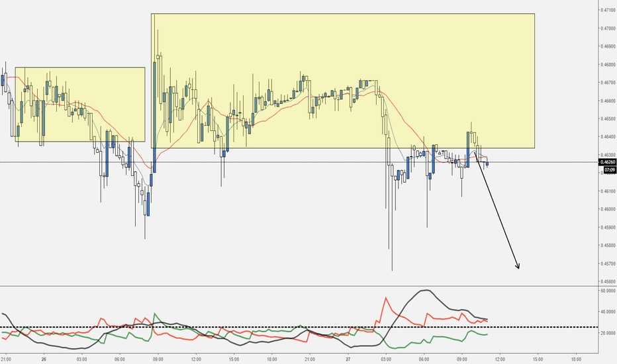The image size is (617, 364).
Task: Select the 0.45800 price axis label
Action: click(x=608, y=246)
